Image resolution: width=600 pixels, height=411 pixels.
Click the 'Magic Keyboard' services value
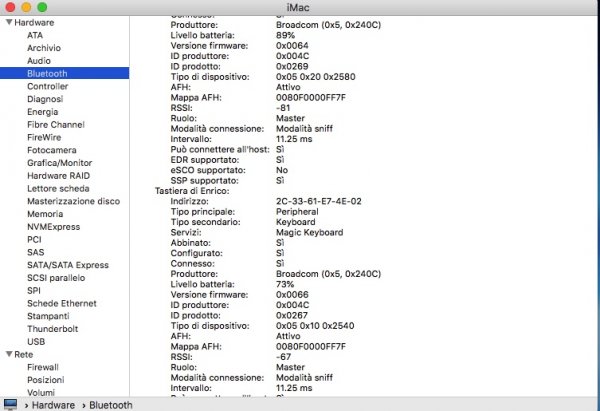310,232
